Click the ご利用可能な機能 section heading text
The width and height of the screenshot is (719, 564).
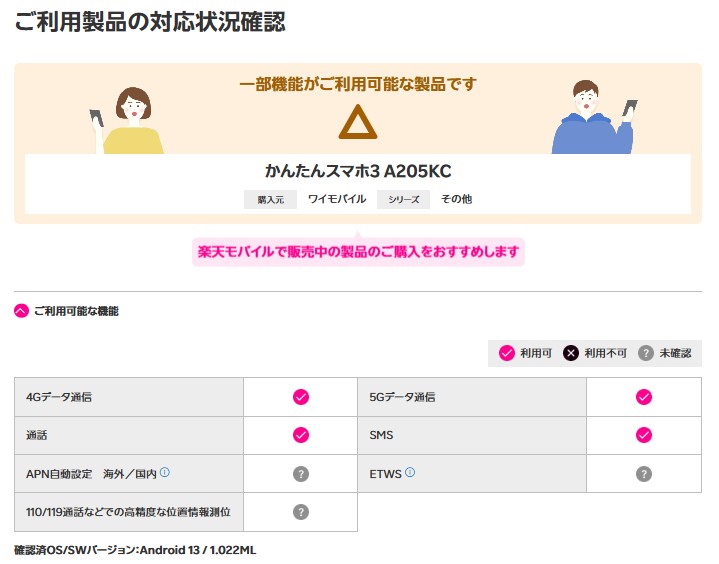[x=76, y=311]
